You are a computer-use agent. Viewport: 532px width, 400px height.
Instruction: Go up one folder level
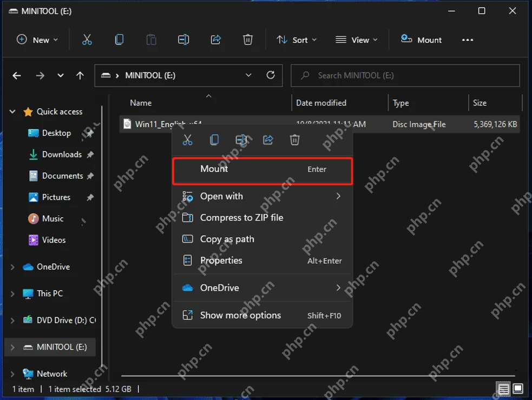80,75
